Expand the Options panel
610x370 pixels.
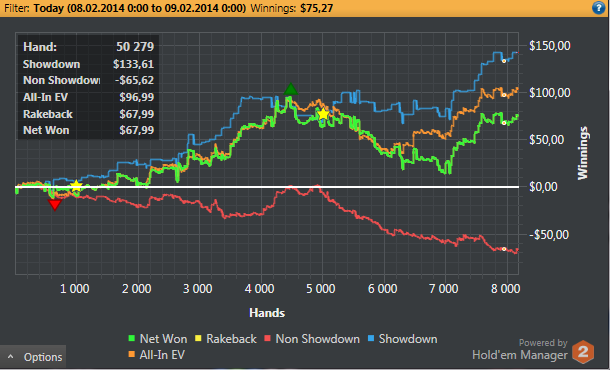(33, 357)
